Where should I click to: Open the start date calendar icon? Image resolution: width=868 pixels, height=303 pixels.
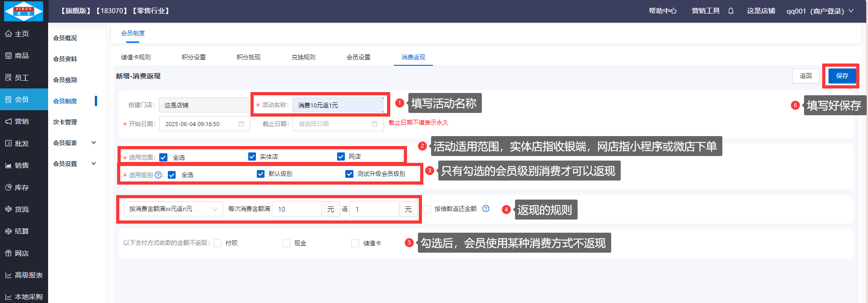(241, 124)
